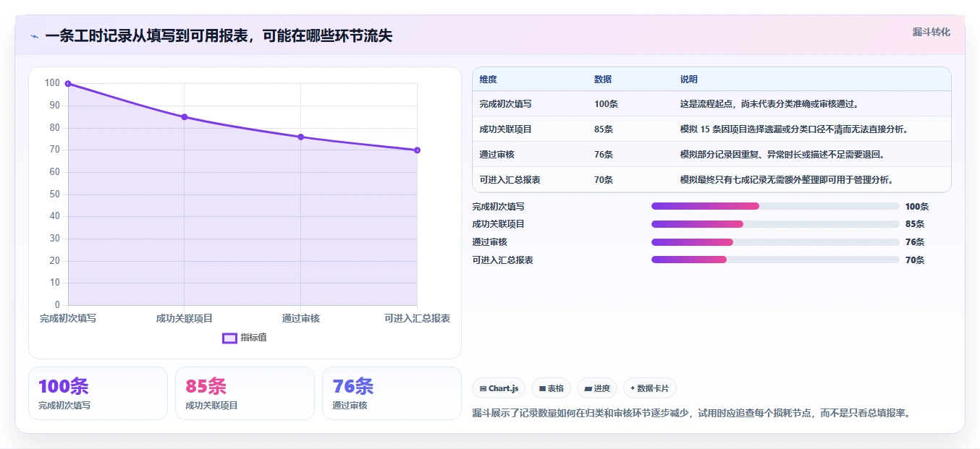This screenshot has width=980, height=449.
Task: Click the 通过审核 caption in the stat card
Action: coord(350,406)
